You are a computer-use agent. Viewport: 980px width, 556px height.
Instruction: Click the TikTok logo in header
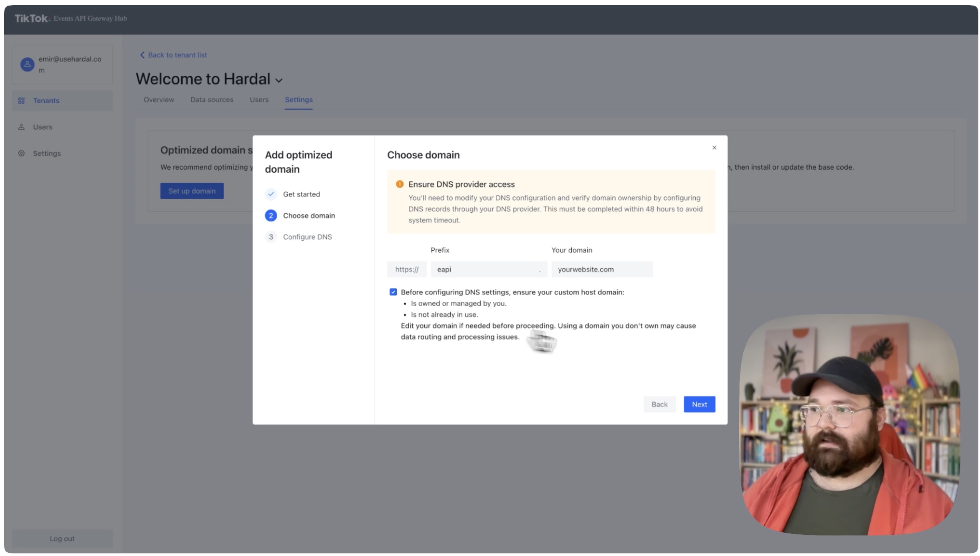pyautogui.click(x=32, y=18)
